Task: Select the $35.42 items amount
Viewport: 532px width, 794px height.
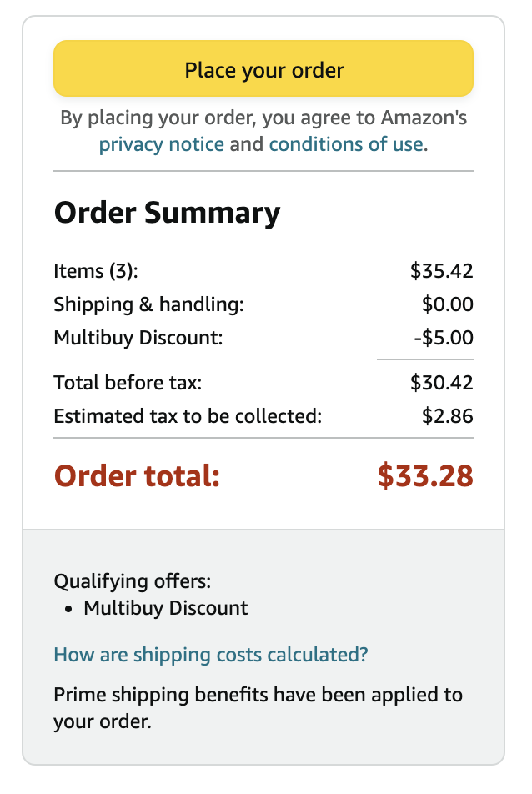Action: click(441, 271)
